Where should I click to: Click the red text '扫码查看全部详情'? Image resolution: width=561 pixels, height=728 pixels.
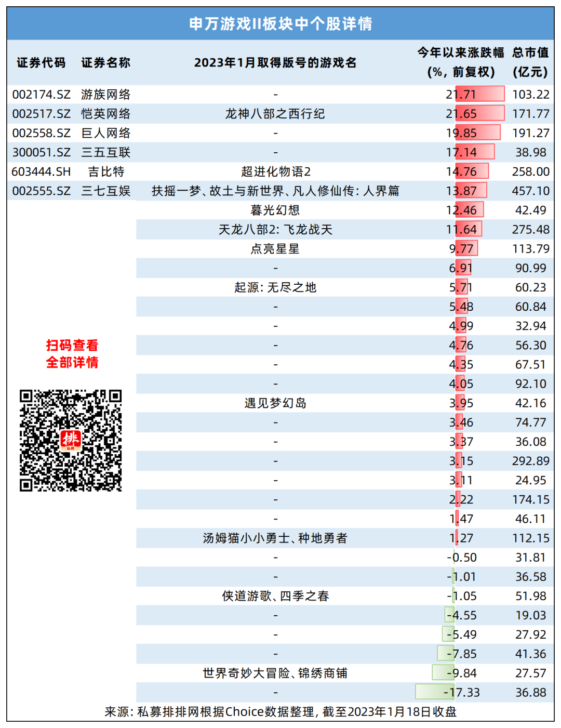[x=72, y=354]
